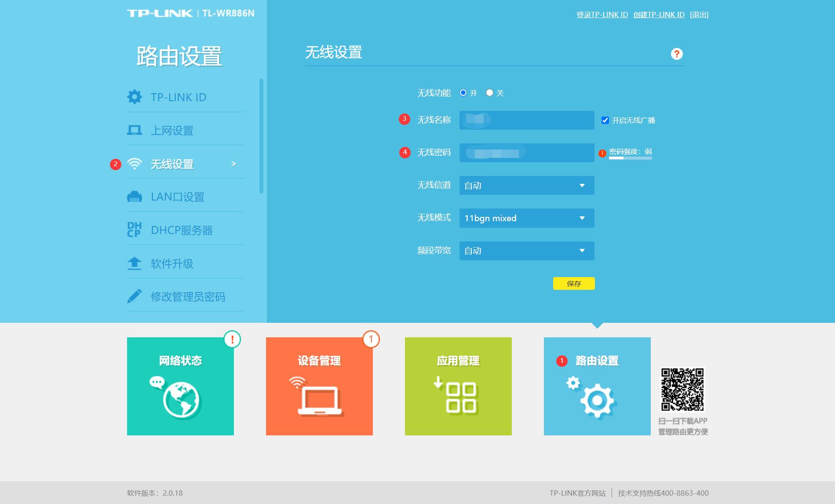Click the password strength warning icon
The height and width of the screenshot is (504, 835).
pos(602,153)
